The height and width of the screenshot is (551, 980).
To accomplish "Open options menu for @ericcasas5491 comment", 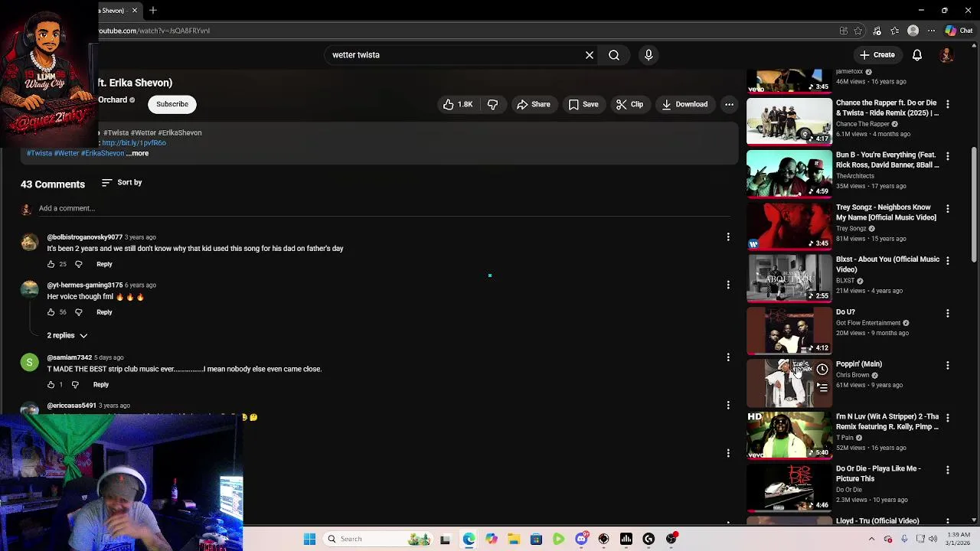I will click(x=728, y=405).
